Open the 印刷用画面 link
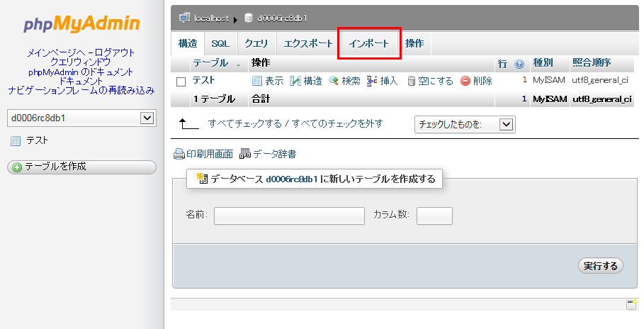 pyautogui.click(x=210, y=155)
